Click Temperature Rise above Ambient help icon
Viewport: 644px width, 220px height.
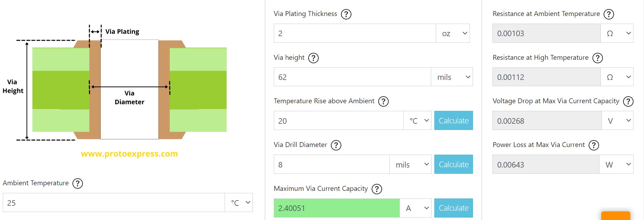[383, 101]
